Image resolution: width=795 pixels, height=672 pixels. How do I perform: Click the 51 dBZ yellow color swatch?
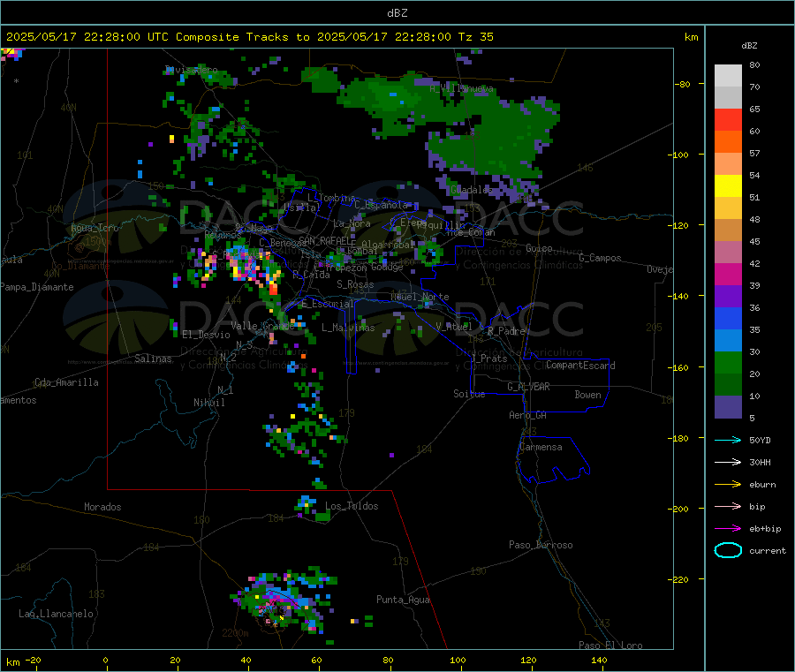[x=728, y=186]
